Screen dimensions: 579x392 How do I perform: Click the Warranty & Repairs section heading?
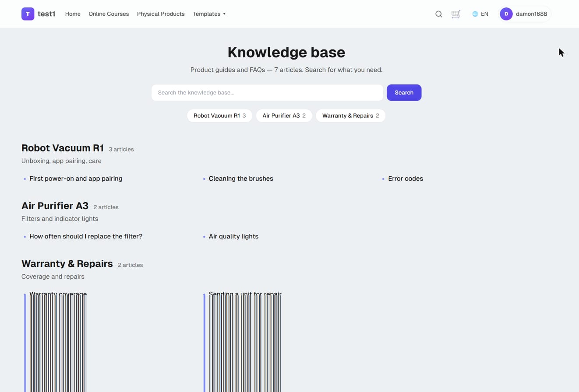[67, 263]
